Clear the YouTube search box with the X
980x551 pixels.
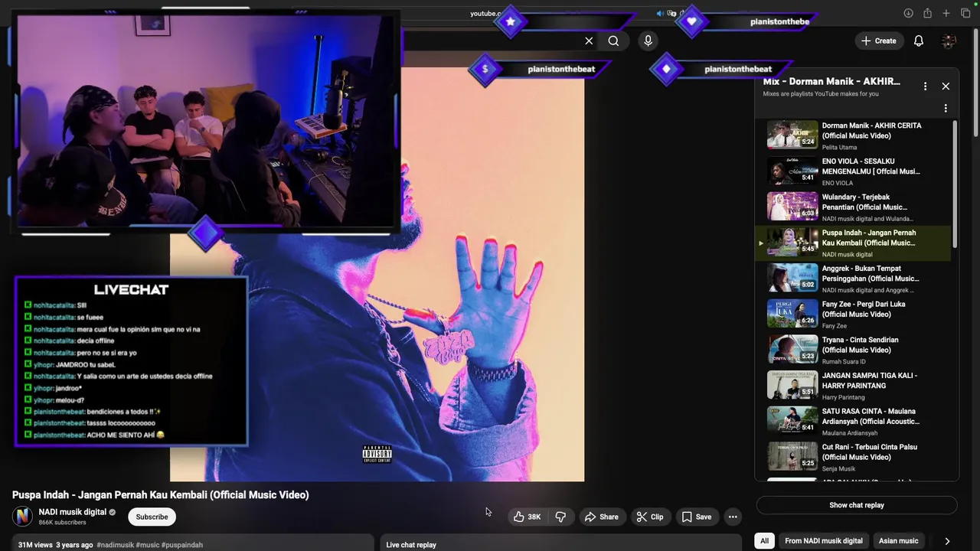pos(589,41)
